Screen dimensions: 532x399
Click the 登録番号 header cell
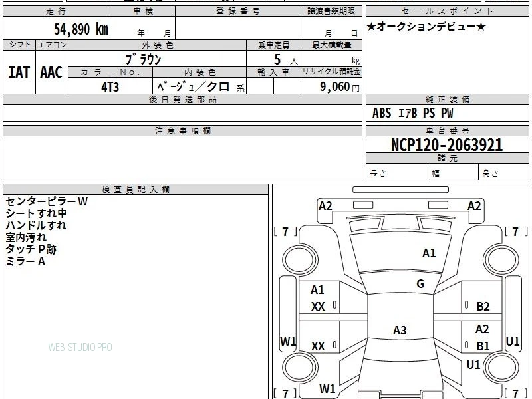pos(238,11)
